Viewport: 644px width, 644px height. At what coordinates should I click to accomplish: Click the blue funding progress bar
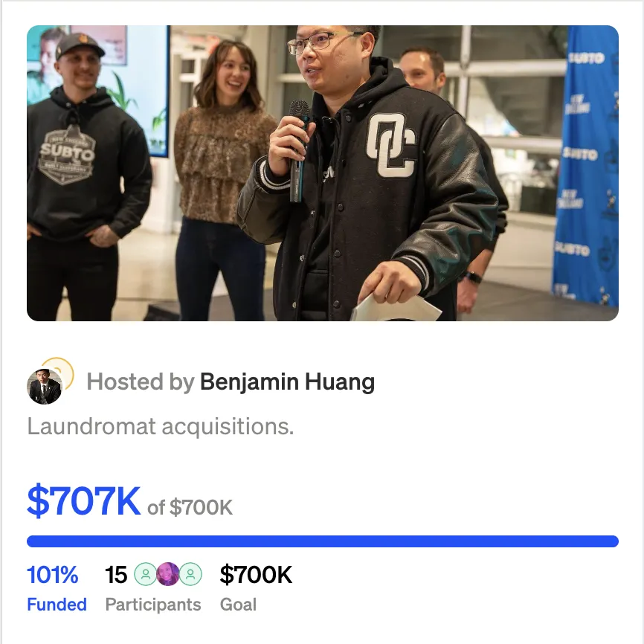point(323,541)
